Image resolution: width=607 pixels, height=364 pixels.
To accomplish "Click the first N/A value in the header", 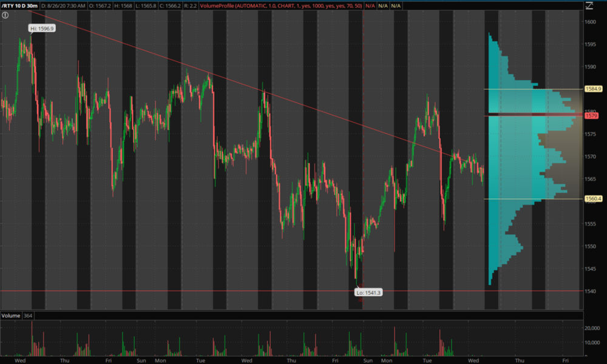I will pos(370,5).
